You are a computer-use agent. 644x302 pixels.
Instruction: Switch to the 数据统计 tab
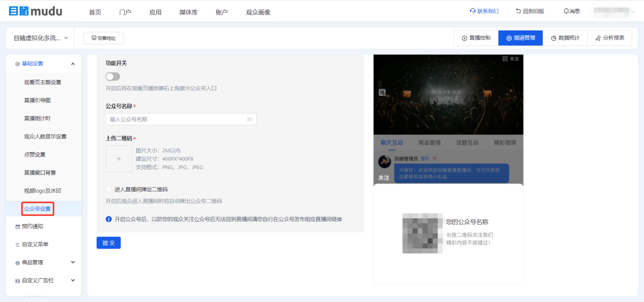coord(565,38)
